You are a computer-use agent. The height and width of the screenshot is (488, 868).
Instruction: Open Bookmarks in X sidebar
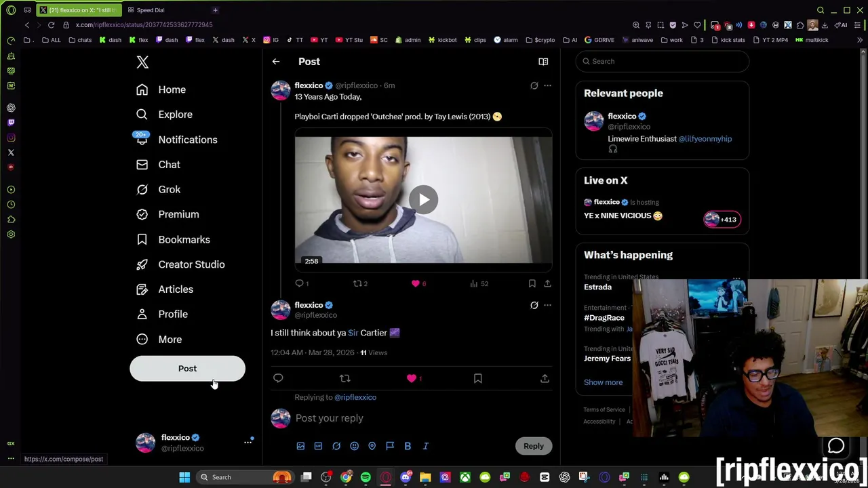pos(173,239)
